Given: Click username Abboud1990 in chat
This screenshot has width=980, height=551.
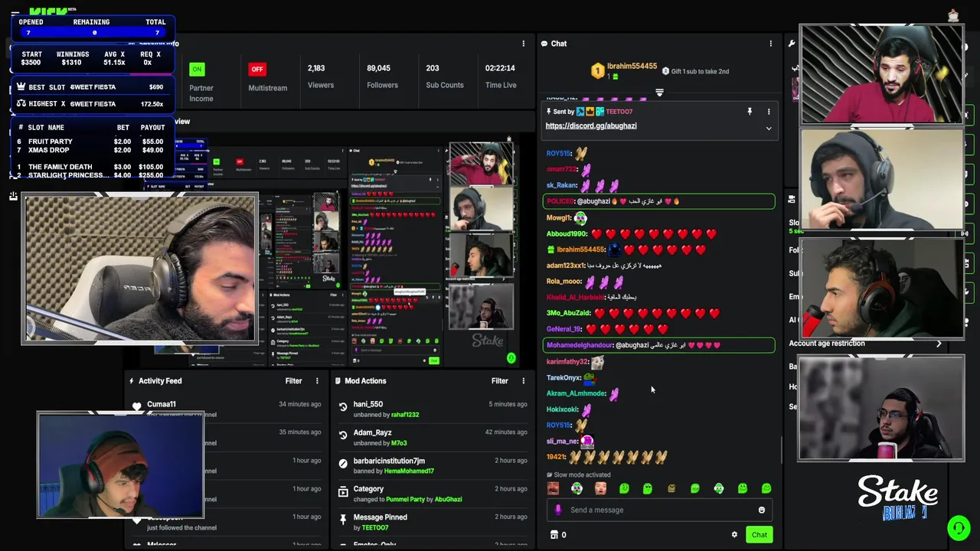Looking at the screenshot, I should click(567, 233).
